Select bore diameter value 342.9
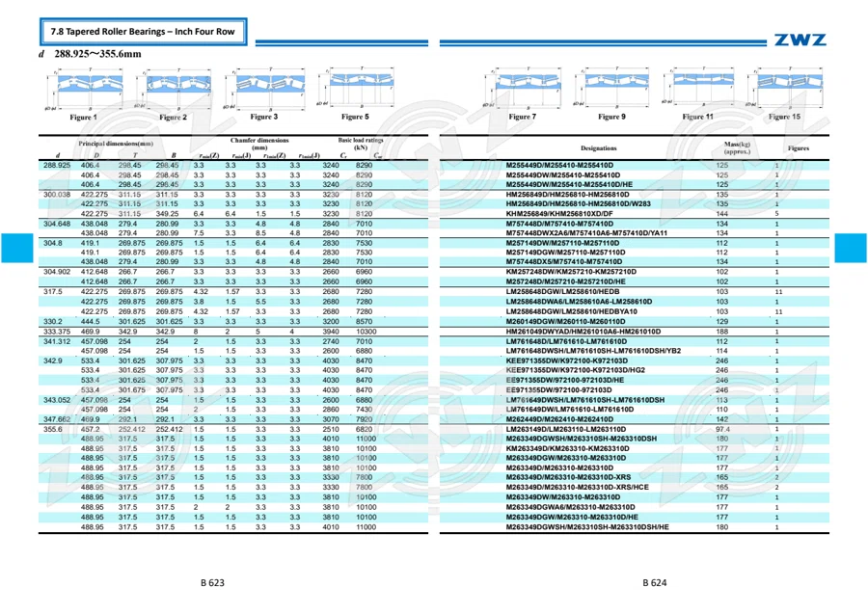 (53, 360)
